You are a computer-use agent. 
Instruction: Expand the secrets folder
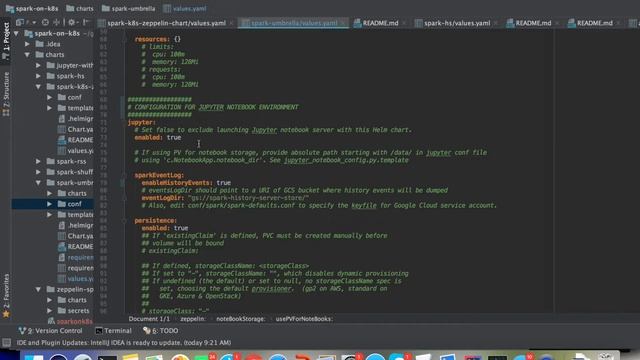49,311
